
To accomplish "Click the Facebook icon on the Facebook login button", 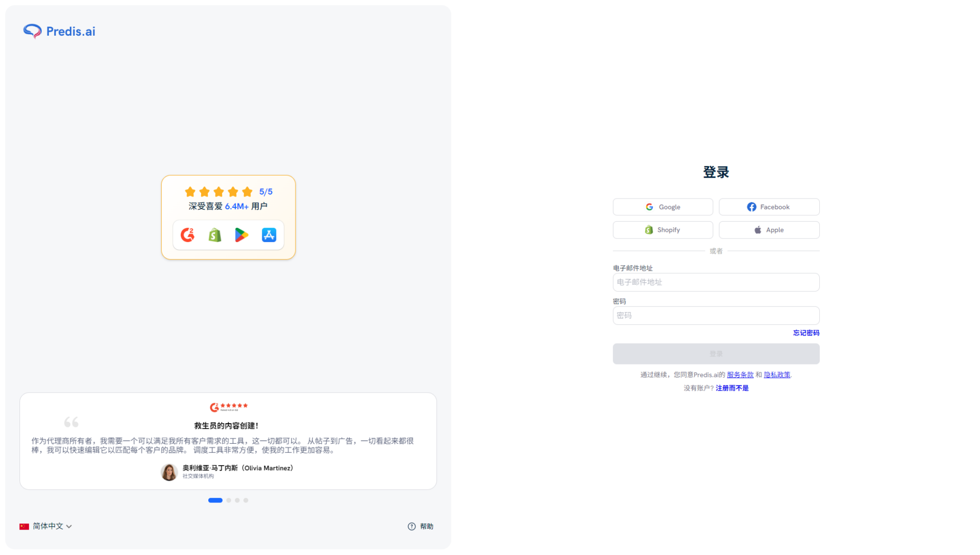I will point(751,207).
